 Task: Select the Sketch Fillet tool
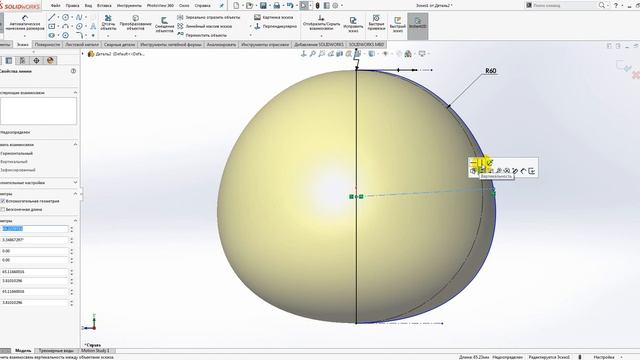tap(79, 35)
